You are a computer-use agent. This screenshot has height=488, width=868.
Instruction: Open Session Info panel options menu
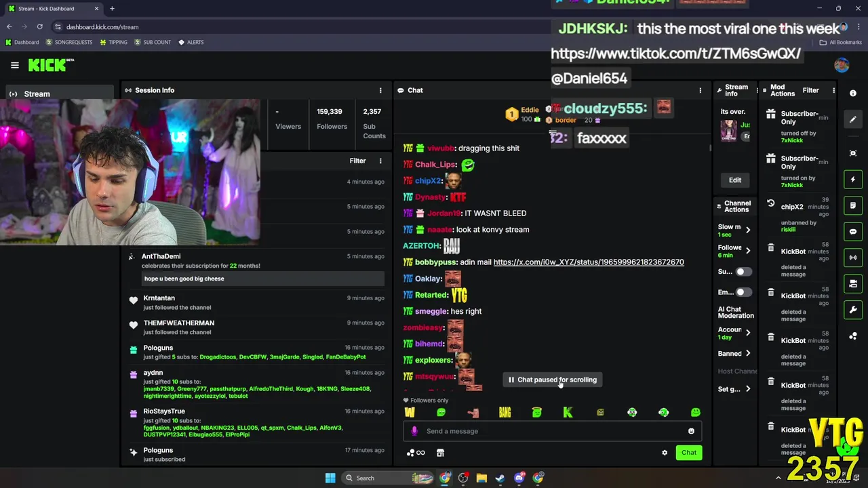(380, 90)
